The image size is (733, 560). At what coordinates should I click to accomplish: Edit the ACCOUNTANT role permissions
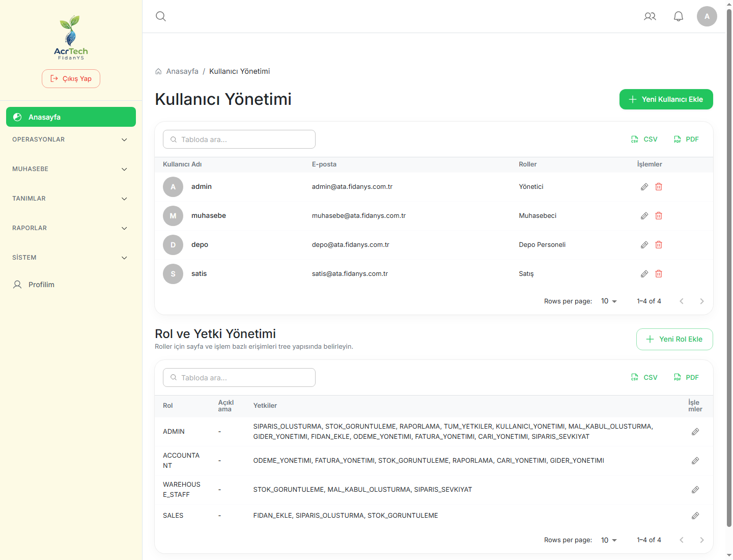click(x=695, y=461)
